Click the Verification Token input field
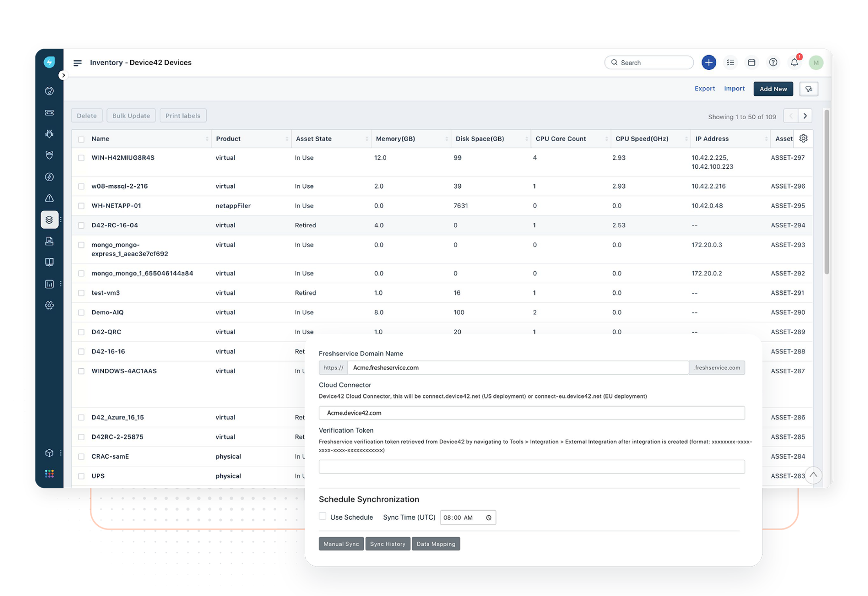Image resolution: width=868 pixels, height=596 pixels. tap(532, 467)
